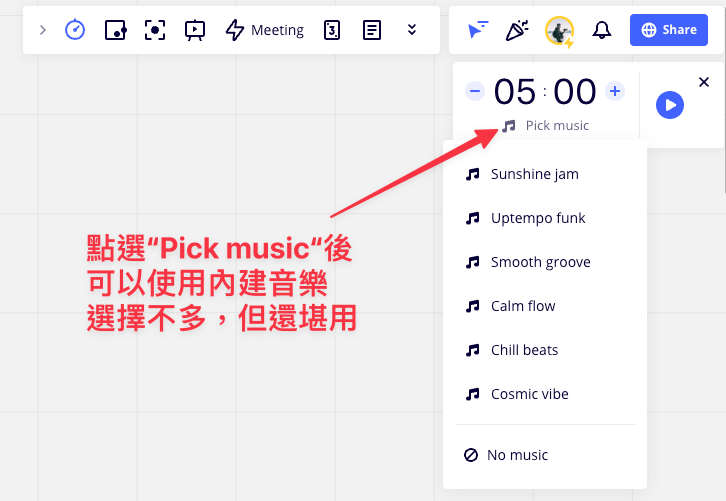Choose No music option
Image resolution: width=726 pixels, height=501 pixels.
click(517, 455)
